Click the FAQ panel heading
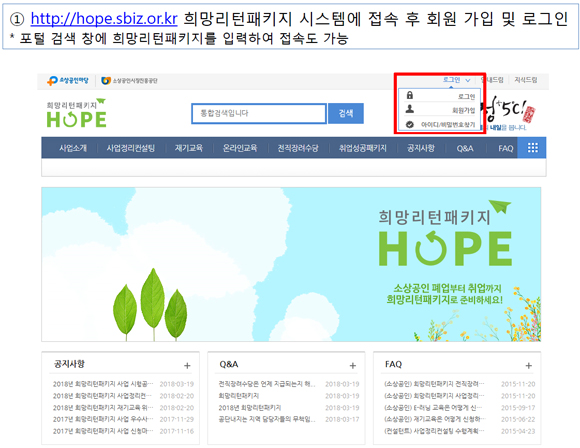The height and width of the screenshot is (448, 580). tap(393, 364)
